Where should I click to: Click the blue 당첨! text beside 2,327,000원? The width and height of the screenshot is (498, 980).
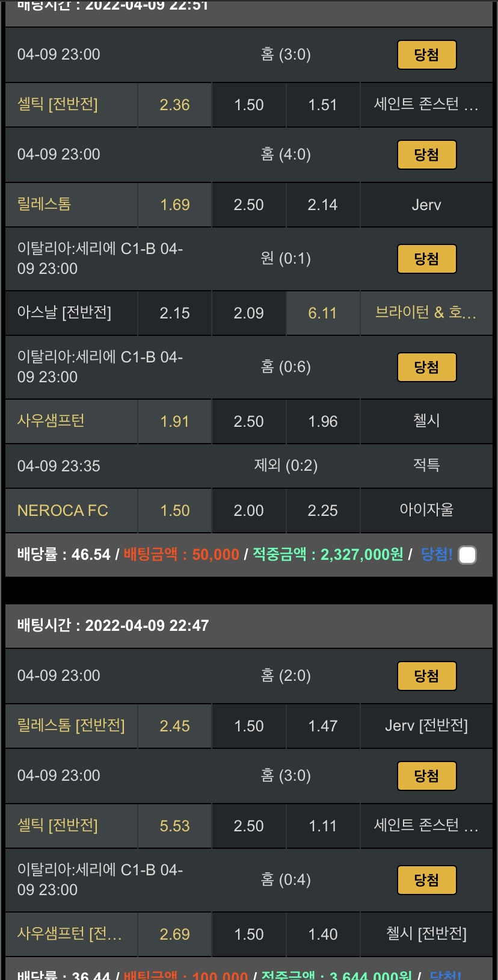click(x=437, y=554)
